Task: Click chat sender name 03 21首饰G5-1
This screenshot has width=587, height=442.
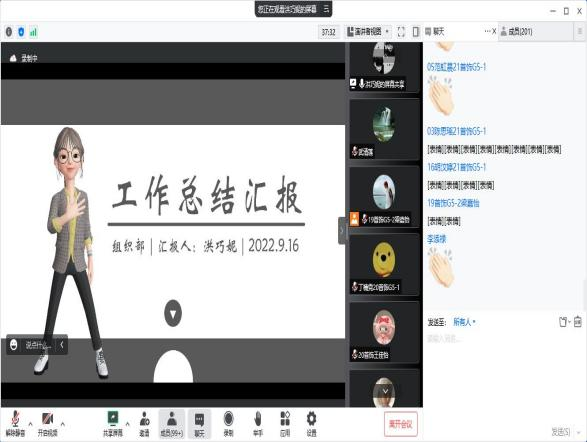Action: (456, 131)
